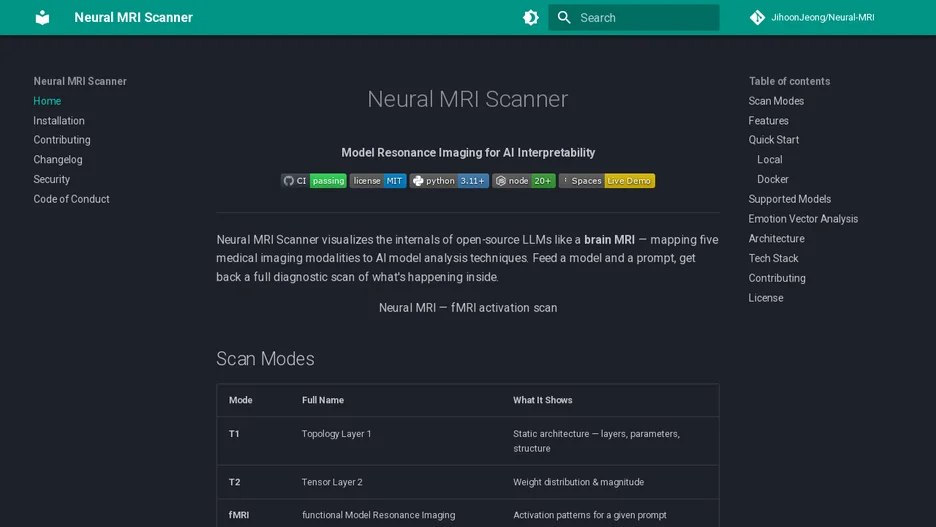Jump to Supported Models section

(x=790, y=199)
